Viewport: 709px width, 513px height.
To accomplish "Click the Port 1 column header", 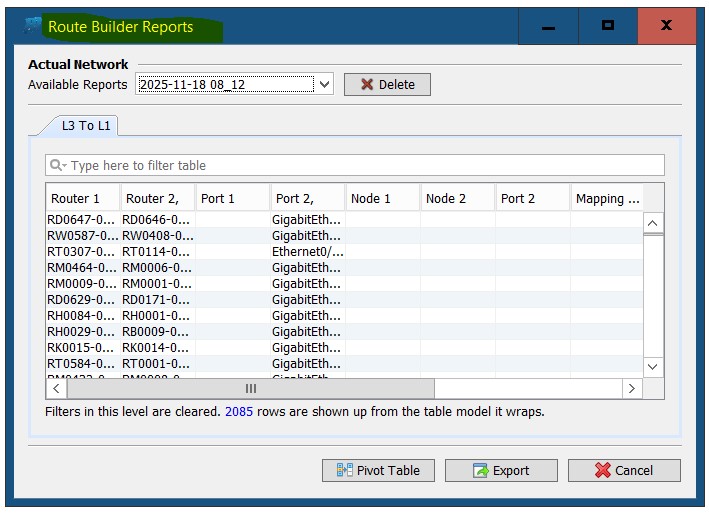I will (232, 198).
